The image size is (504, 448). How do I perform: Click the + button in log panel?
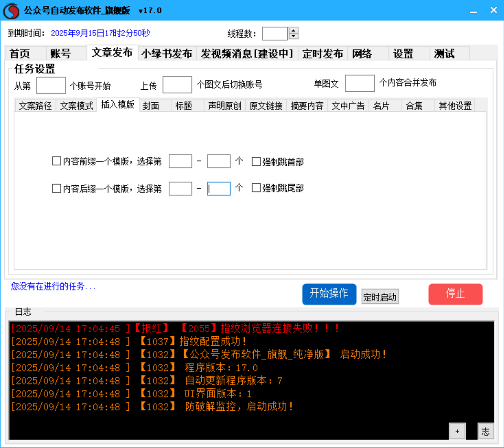457,431
